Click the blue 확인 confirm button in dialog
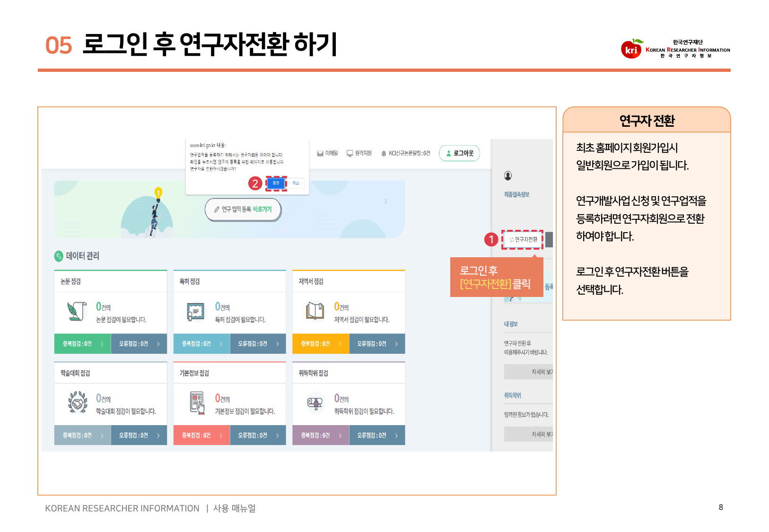This screenshot has width=769, height=532. 276,183
